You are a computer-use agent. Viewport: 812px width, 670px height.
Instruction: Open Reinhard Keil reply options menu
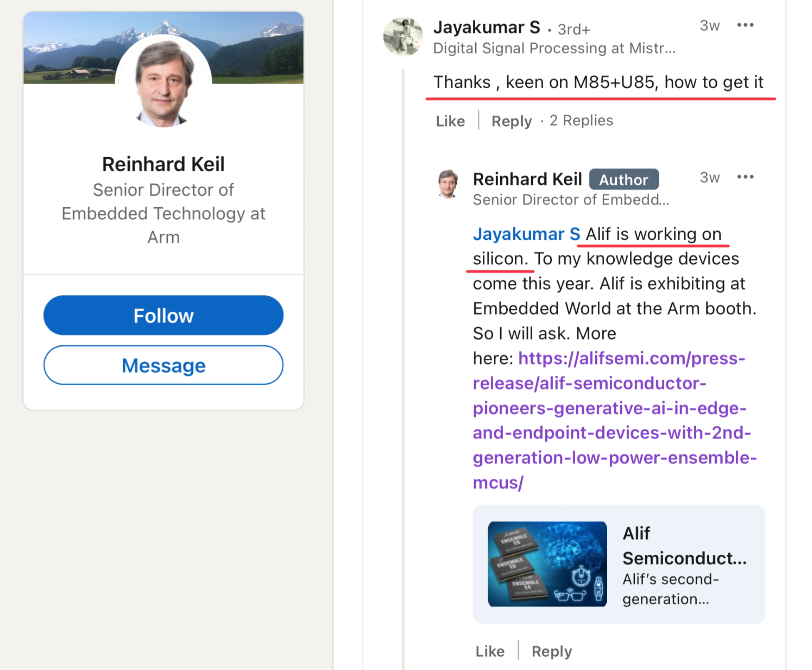pyautogui.click(x=745, y=177)
